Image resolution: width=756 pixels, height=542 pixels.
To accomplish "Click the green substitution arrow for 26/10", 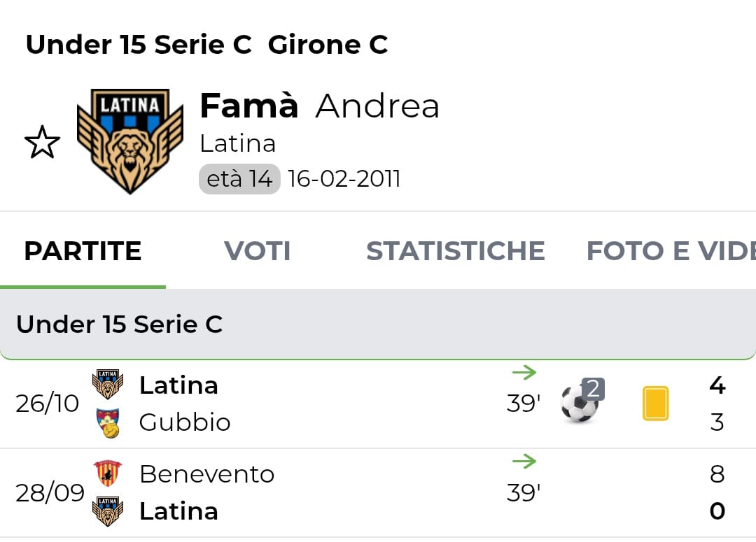I will (x=524, y=373).
